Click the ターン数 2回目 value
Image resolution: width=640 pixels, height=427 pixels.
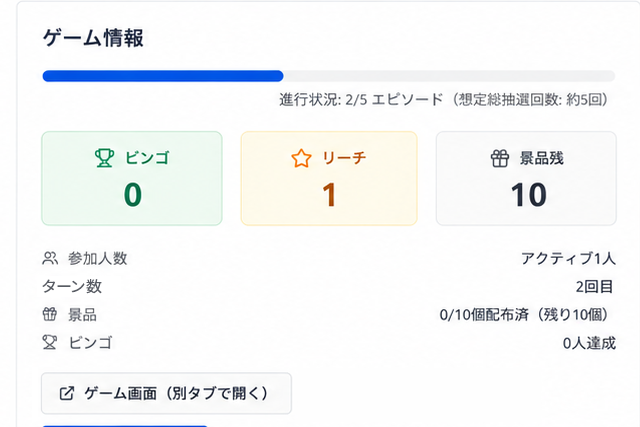point(594,287)
